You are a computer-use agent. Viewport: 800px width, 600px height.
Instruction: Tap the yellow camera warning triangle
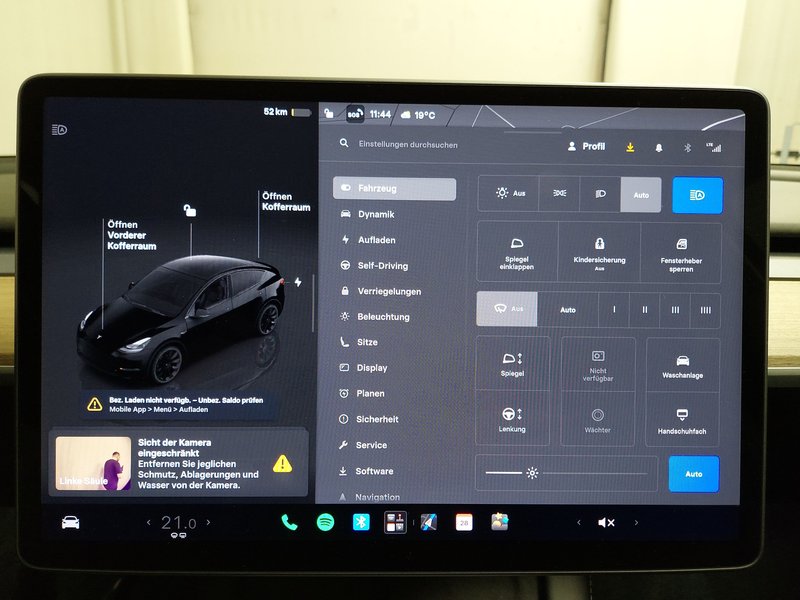pos(282,464)
